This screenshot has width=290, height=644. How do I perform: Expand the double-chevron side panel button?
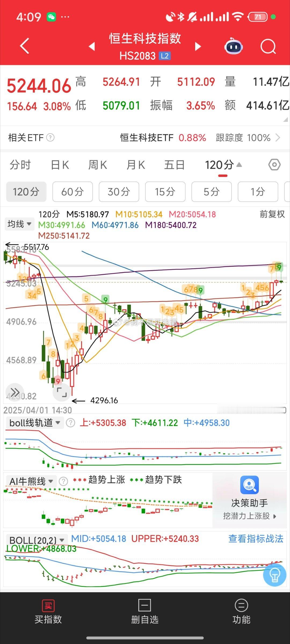click(x=15, y=392)
